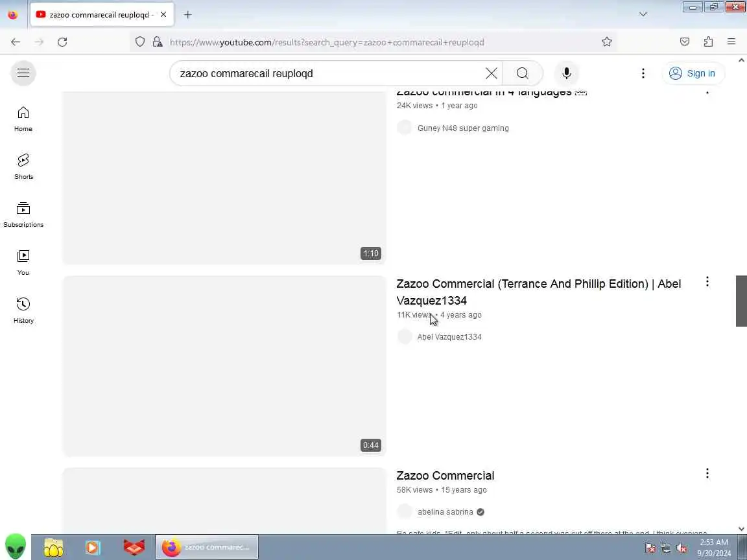Select the zazoo commarecail reuploqd tab
Screen dimensions: 747x560
[x=102, y=15]
